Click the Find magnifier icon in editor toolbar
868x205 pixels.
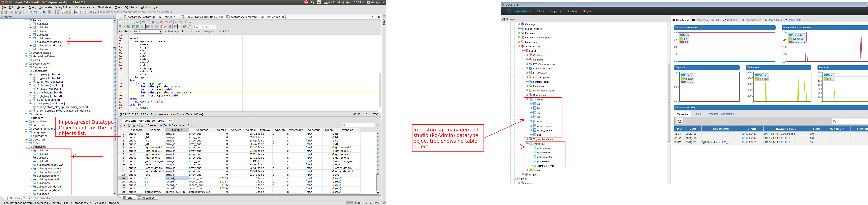[x=176, y=22]
